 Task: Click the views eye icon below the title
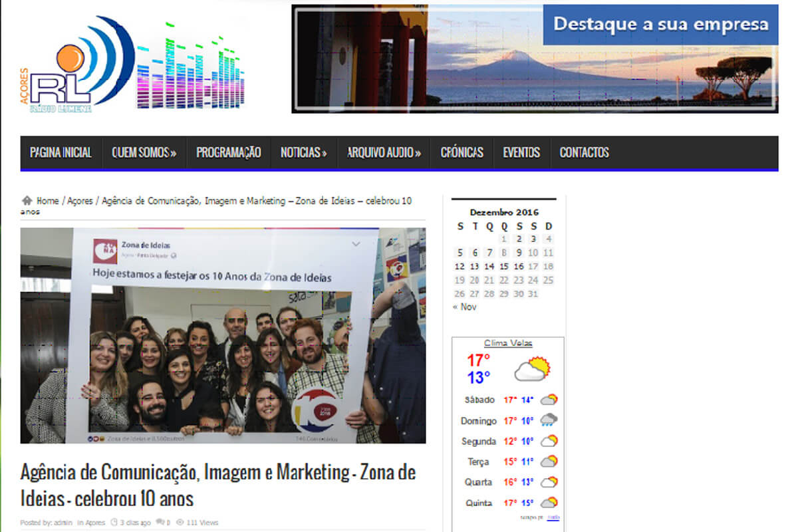[x=180, y=523]
